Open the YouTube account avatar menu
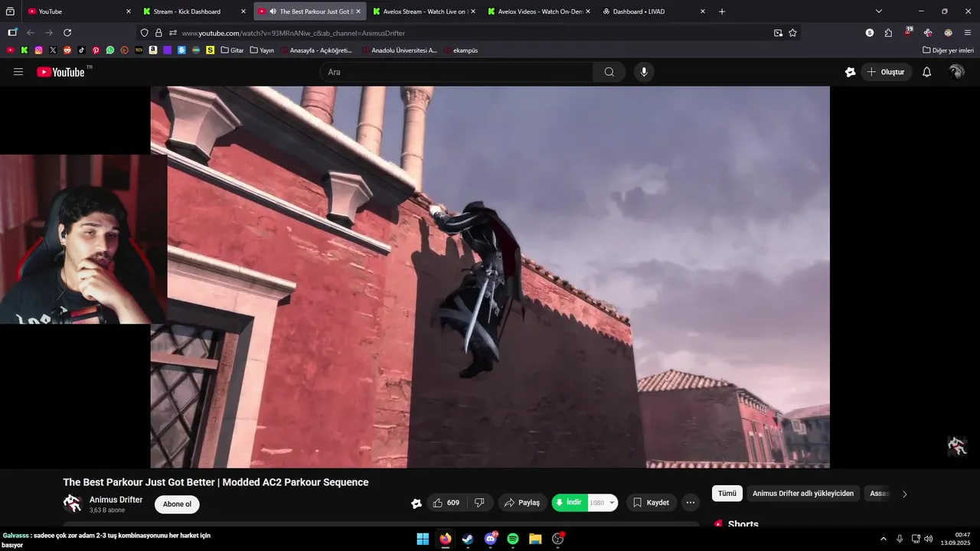Screen dimensions: 980x551 [956, 72]
